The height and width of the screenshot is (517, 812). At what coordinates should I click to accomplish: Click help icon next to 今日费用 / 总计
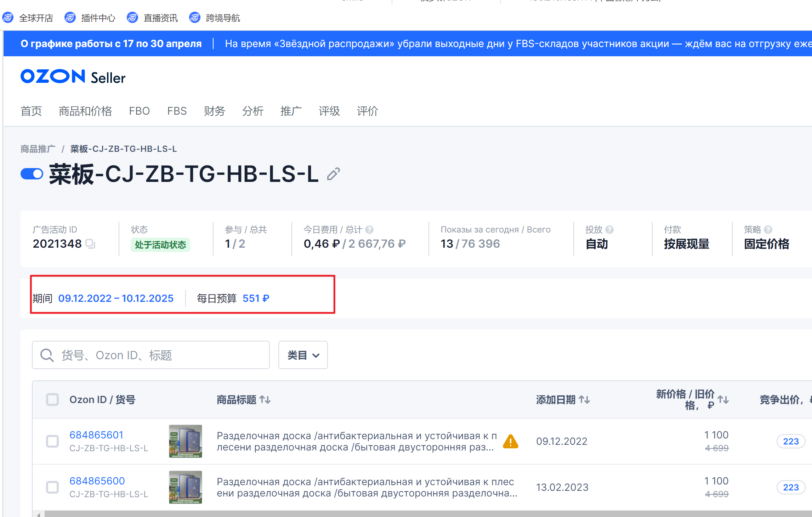[369, 230]
